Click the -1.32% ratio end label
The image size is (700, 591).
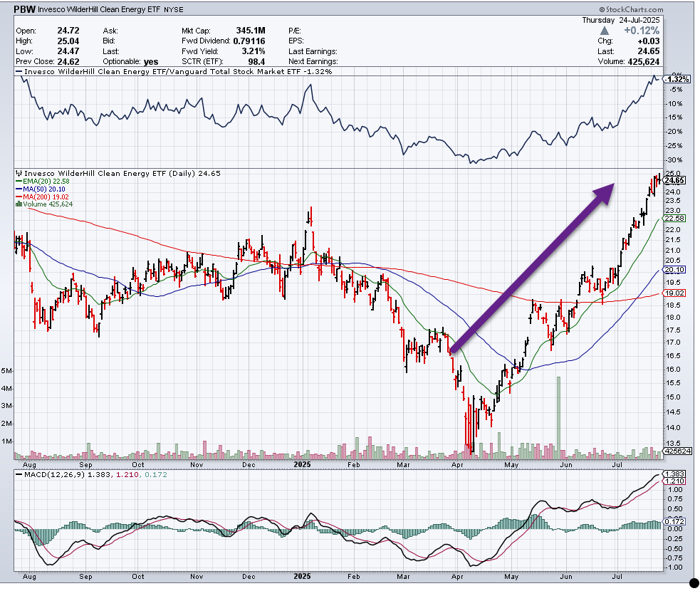[x=678, y=79]
